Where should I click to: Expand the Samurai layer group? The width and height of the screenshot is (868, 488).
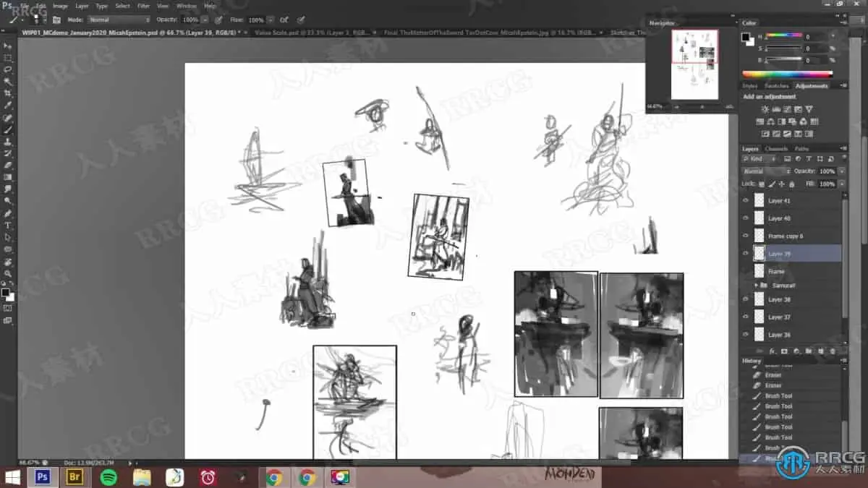coord(756,286)
